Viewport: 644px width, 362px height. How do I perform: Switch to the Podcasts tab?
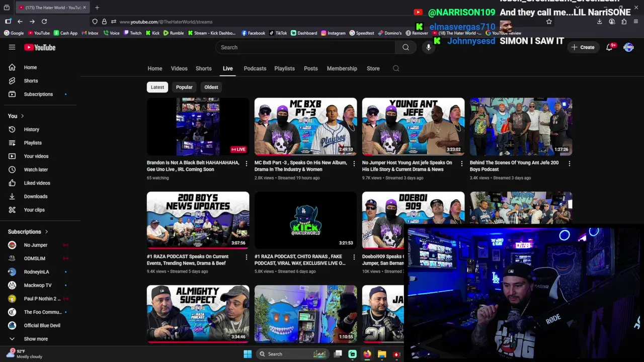[x=255, y=68]
